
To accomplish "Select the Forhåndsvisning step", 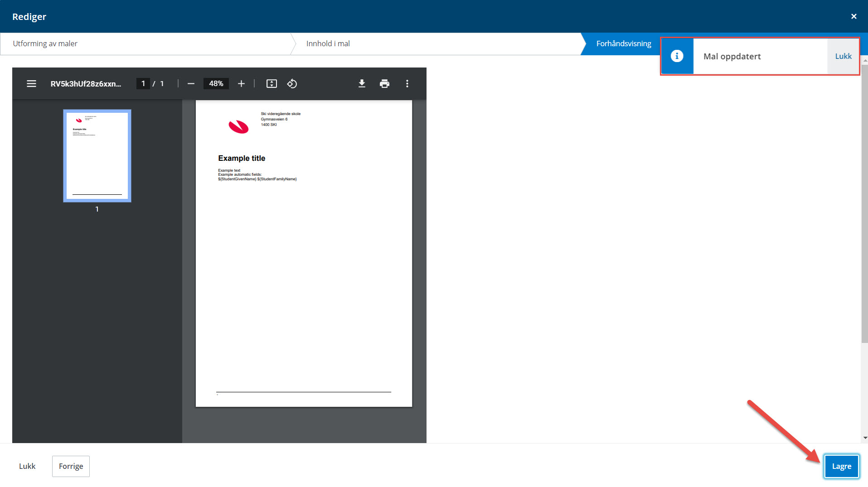I will point(623,43).
